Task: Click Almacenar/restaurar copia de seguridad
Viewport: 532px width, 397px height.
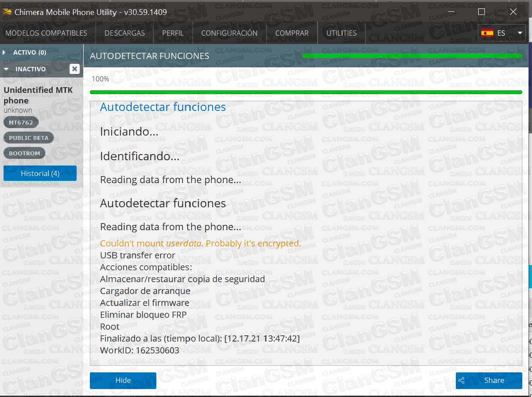Action: 182,279
